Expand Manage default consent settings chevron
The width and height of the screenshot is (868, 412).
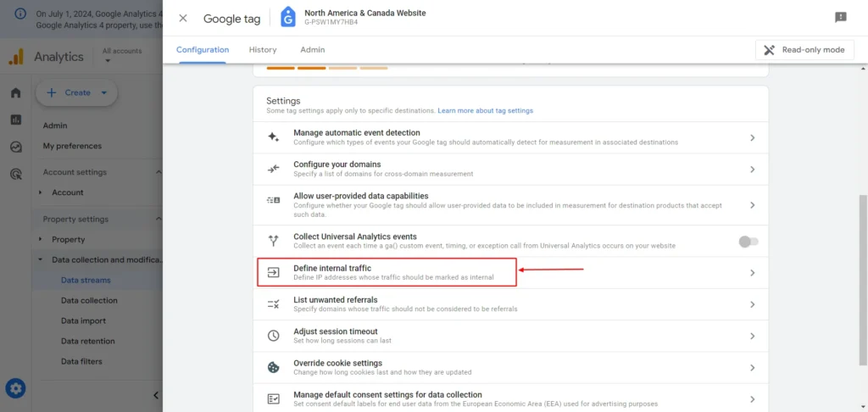[x=753, y=399]
